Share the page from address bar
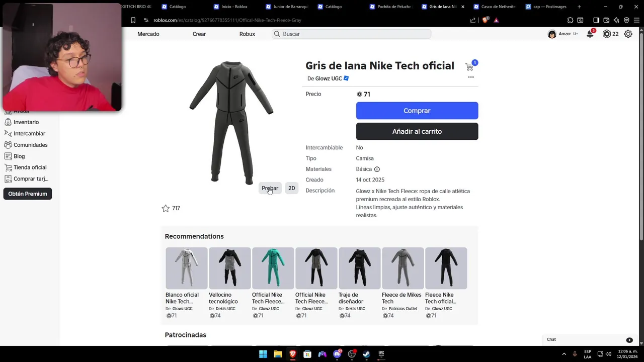The height and width of the screenshot is (362, 644). tap(473, 20)
